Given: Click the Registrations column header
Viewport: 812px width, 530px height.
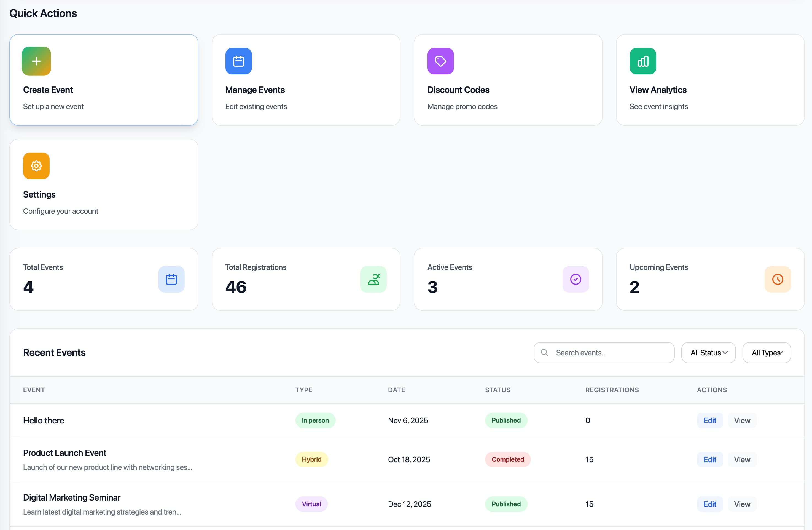Looking at the screenshot, I should point(612,390).
